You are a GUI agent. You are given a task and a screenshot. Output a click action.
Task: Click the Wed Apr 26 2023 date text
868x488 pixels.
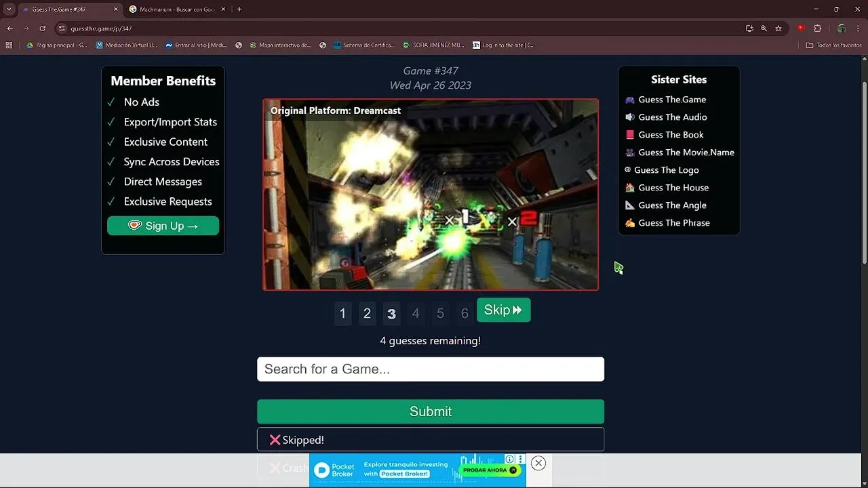coord(431,85)
